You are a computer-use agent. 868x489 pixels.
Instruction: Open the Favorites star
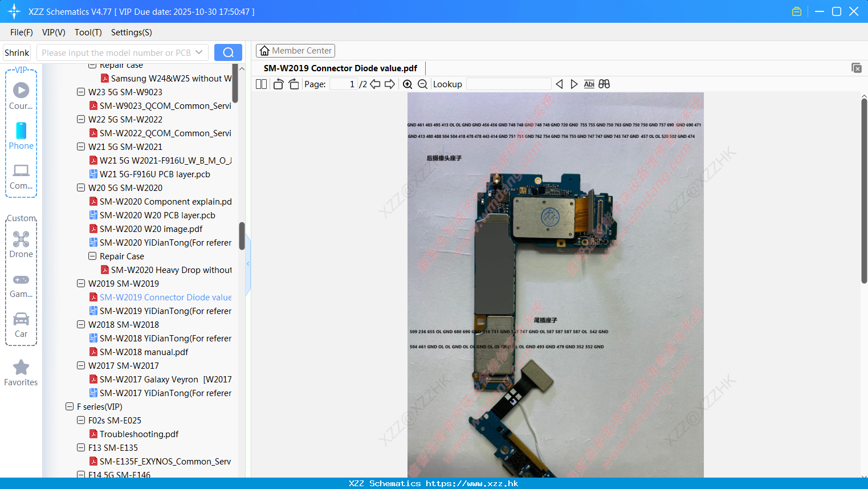point(21,373)
